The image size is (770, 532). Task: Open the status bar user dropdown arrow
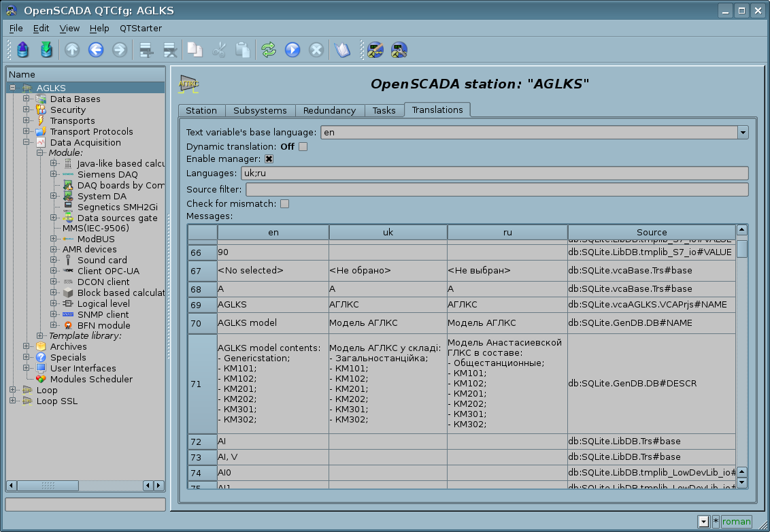coord(704,521)
